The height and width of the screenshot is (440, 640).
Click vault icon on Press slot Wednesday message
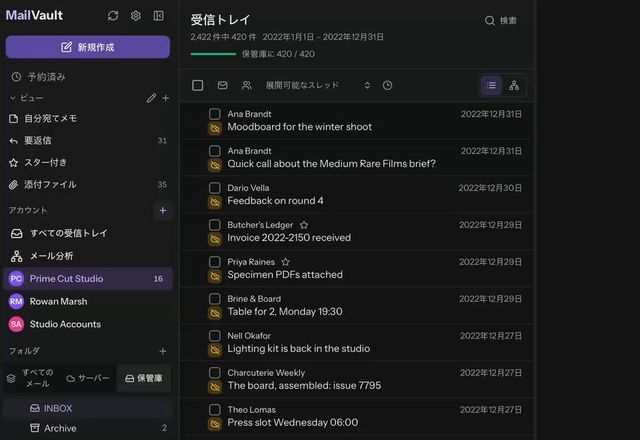tap(215, 424)
